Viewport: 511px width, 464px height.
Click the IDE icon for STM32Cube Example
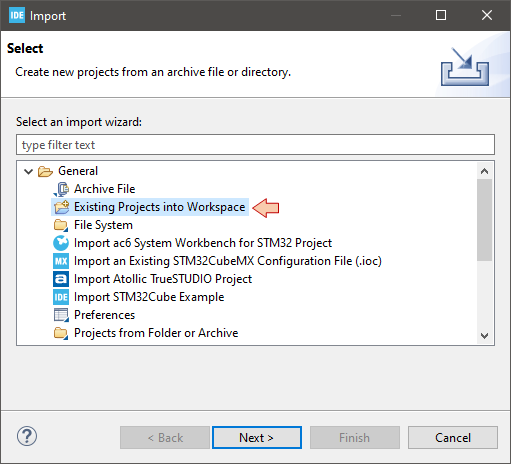tap(61, 297)
